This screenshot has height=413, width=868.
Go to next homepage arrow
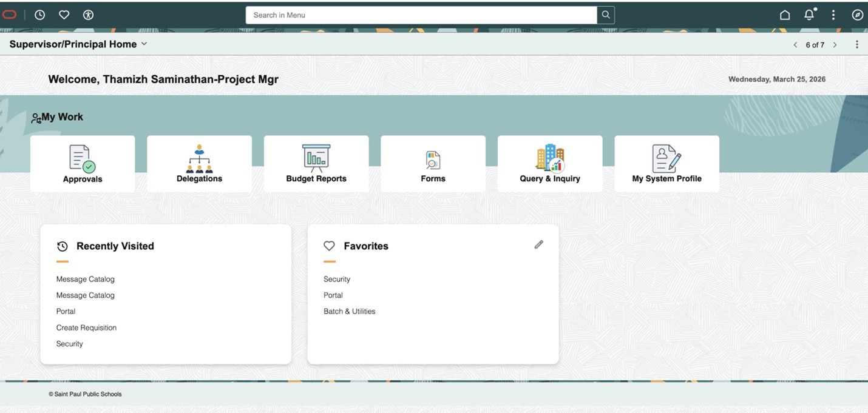point(835,45)
